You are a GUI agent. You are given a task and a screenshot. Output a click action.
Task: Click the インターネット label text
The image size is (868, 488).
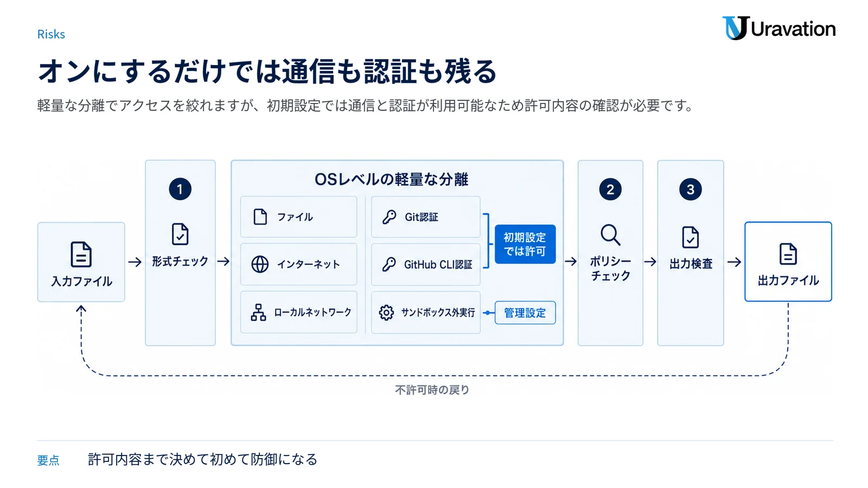[x=308, y=264]
